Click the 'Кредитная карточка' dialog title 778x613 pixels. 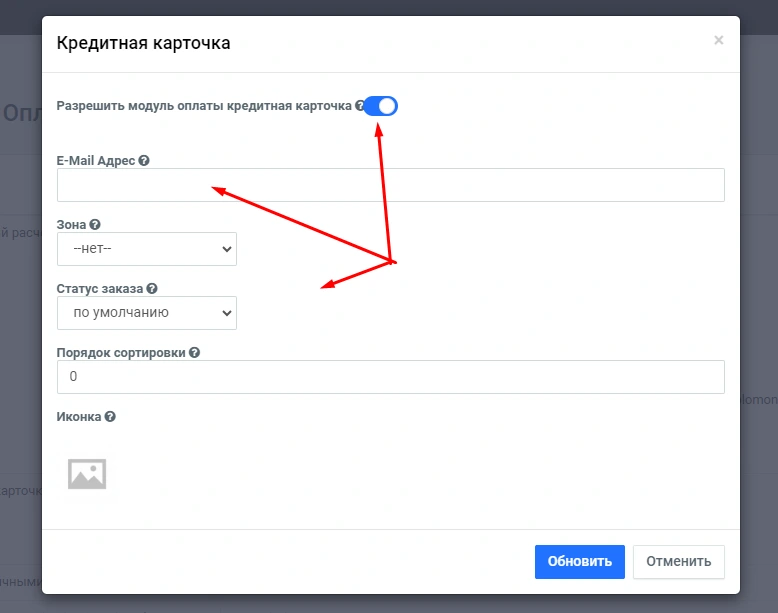[143, 43]
